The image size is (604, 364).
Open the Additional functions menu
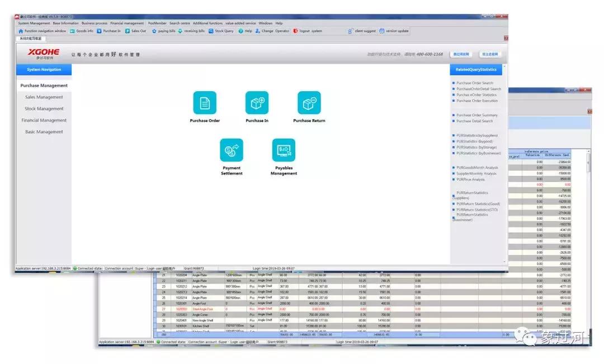click(x=207, y=23)
